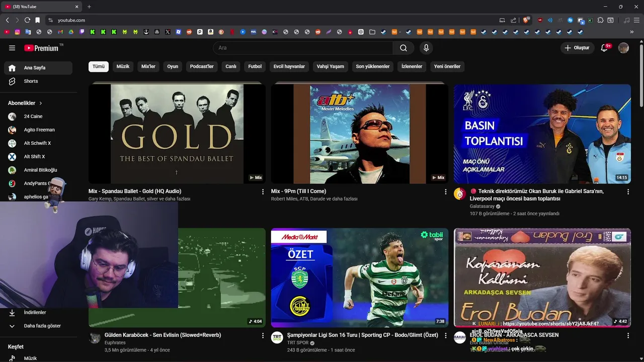The width and height of the screenshot is (644, 362).
Task: Open Spandau Ballet Gold mix thumbnail
Action: (x=177, y=134)
